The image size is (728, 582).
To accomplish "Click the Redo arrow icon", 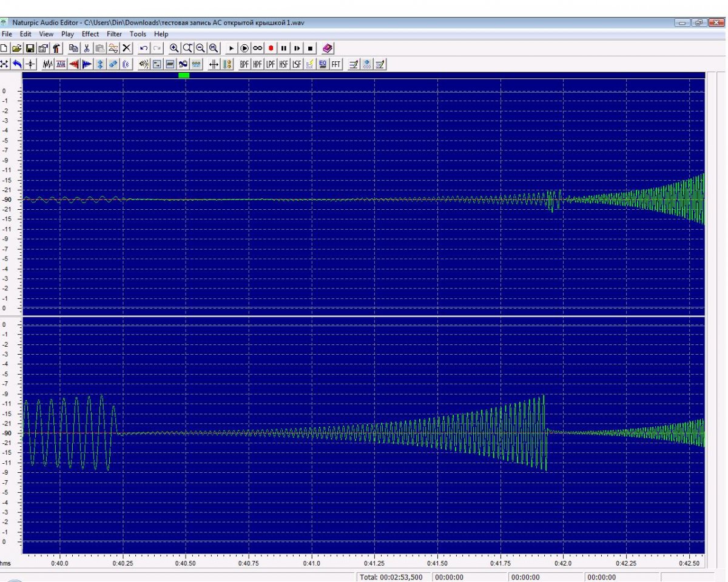I will pos(157,48).
